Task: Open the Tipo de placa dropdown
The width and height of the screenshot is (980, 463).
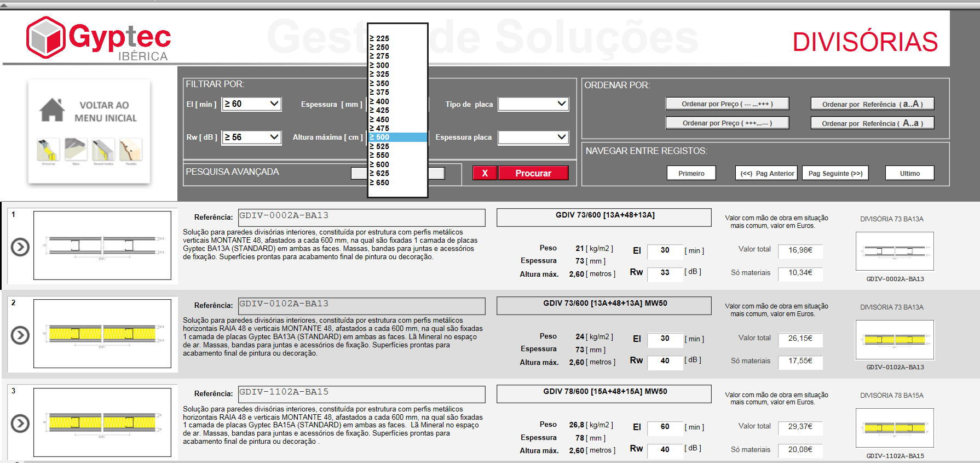Action: pos(533,104)
